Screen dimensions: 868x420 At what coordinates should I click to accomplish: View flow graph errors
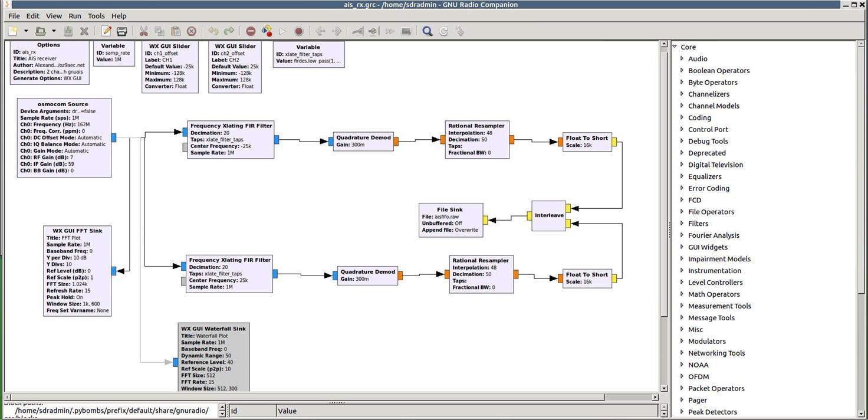[x=251, y=31]
